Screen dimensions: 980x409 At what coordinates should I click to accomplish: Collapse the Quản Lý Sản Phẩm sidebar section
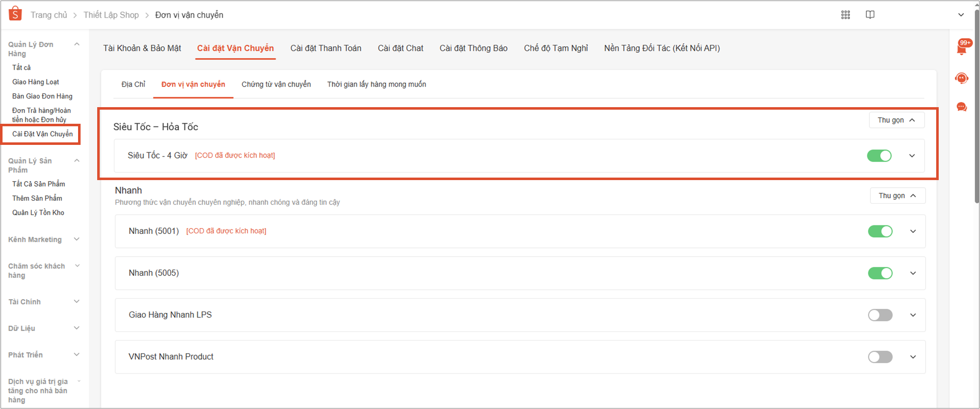(x=77, y=161)
